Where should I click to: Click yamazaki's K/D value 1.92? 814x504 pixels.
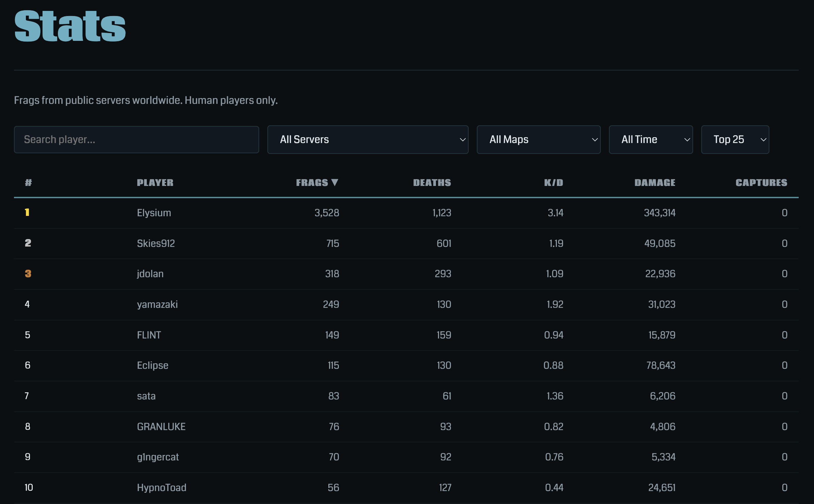pos(555,304)
